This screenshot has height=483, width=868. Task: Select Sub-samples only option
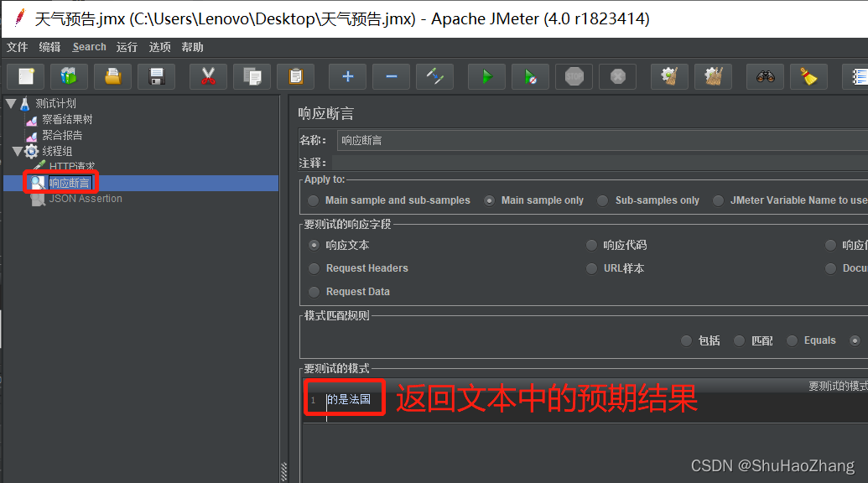648,200
